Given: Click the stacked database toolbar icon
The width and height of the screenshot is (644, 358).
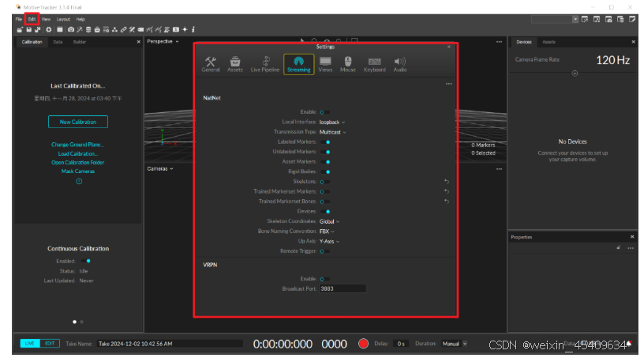Looking at the screenshot, I should pyautogui.click(x=88, y=29).
